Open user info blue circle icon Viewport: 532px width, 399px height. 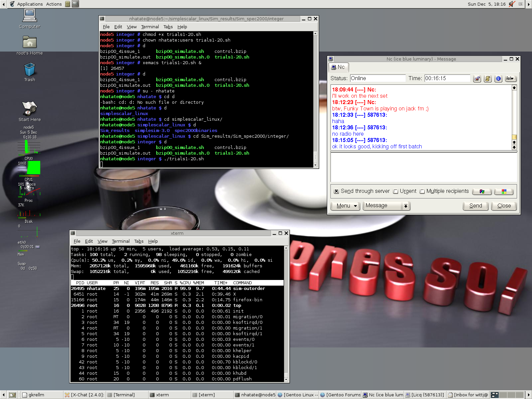coord(498,79)
